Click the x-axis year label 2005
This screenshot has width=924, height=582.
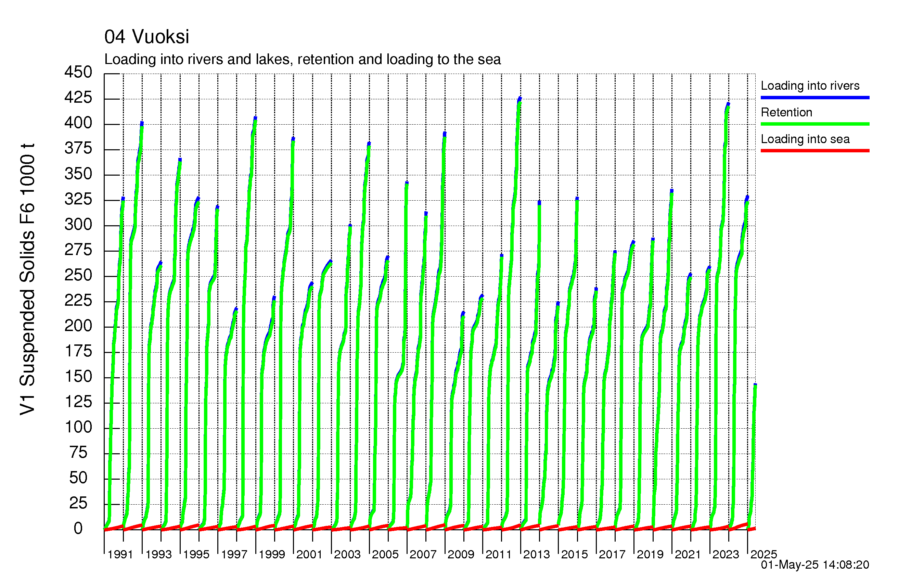[x=385, y=554]
